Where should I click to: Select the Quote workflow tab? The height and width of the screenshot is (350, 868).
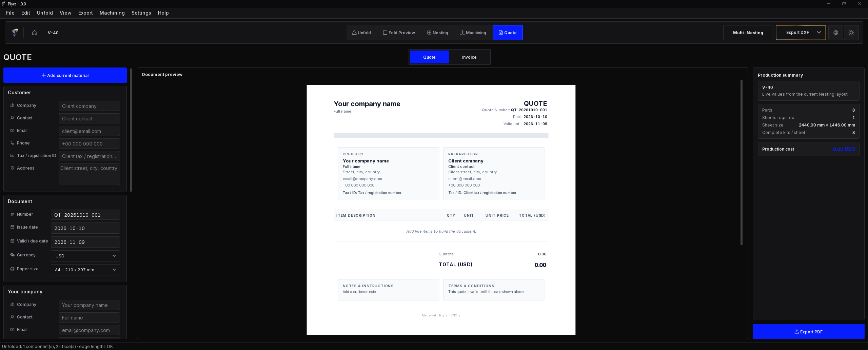pyautogui.click(x=508, y=33)
